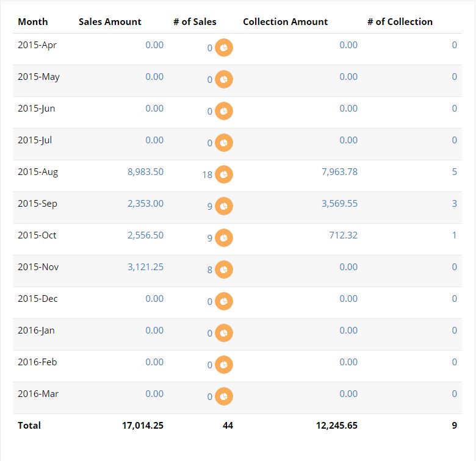476x461 pixels.
Task: Click the 5 collections count for 2015-Aug
Action: pos(455,172)
